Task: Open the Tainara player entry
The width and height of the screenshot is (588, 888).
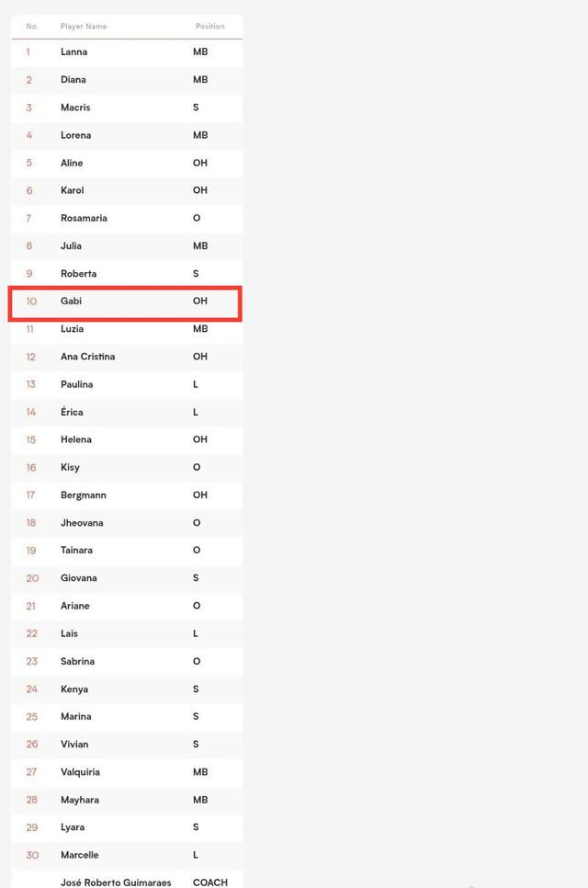Action: point(76,550)
